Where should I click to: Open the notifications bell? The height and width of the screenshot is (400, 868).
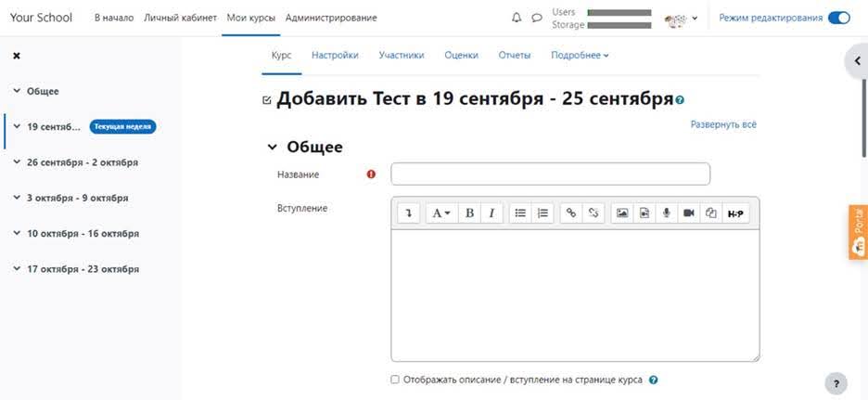pyautogui.click(x=517, y=18)
